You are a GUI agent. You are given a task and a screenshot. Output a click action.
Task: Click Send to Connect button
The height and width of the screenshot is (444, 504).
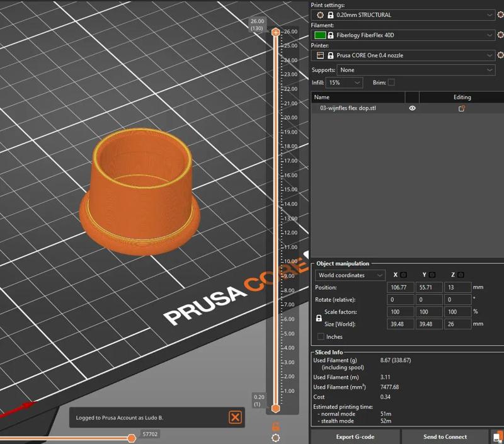[445, 437]
